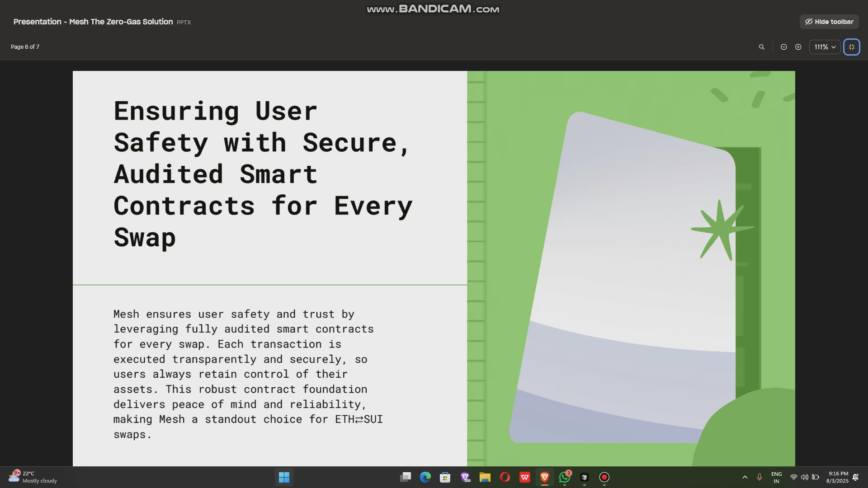The width and height of the screenshot is (868, 488).
Task: Launch Opera browser from the taskbar
Action: (x=505, y=477)
